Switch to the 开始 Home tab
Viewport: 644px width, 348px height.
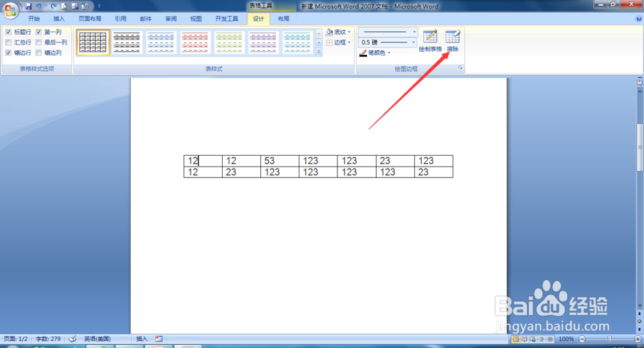[34, 19]
